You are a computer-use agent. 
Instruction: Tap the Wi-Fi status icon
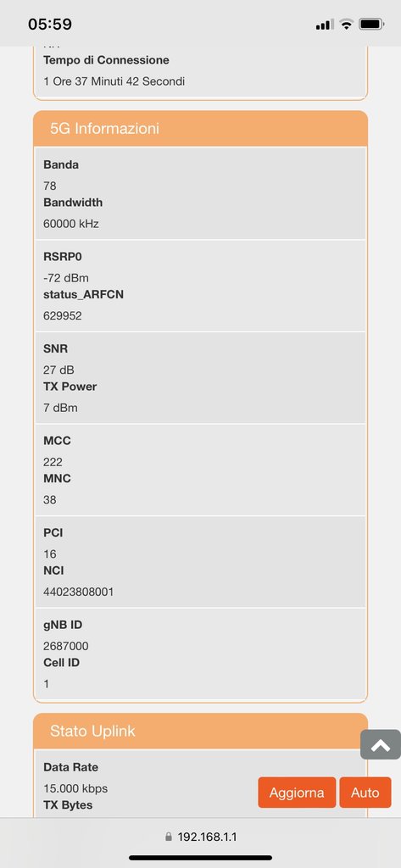coord(346,25)
